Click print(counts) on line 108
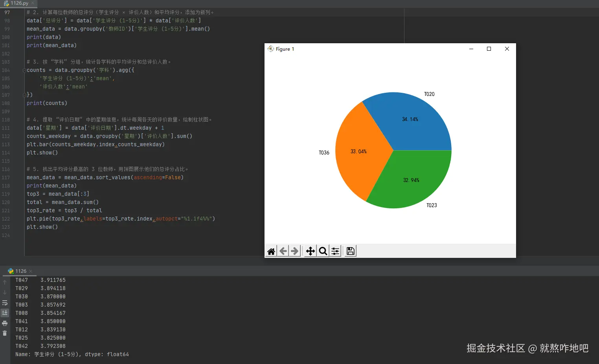This screenshot has width=599, height=364. click(47, 103)
